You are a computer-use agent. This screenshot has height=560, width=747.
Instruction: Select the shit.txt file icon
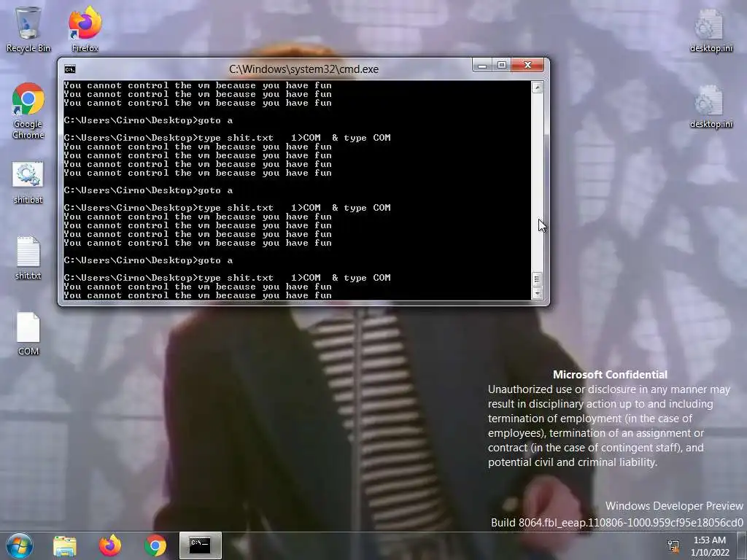tap(28, 257)
